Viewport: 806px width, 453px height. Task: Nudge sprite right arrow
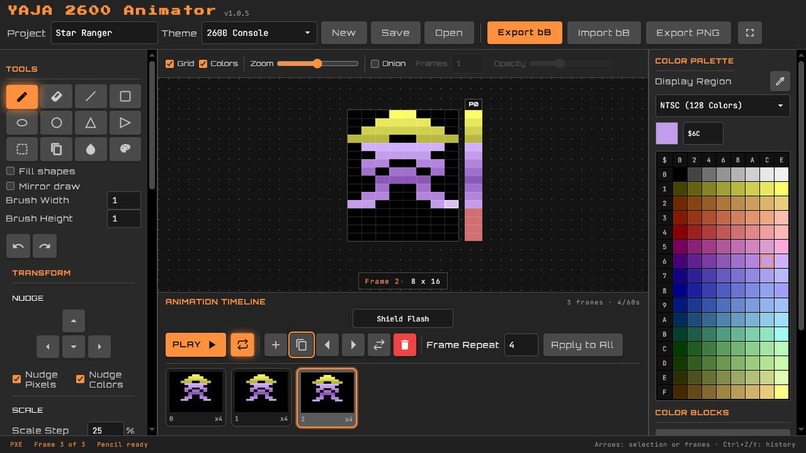(99, 347)
